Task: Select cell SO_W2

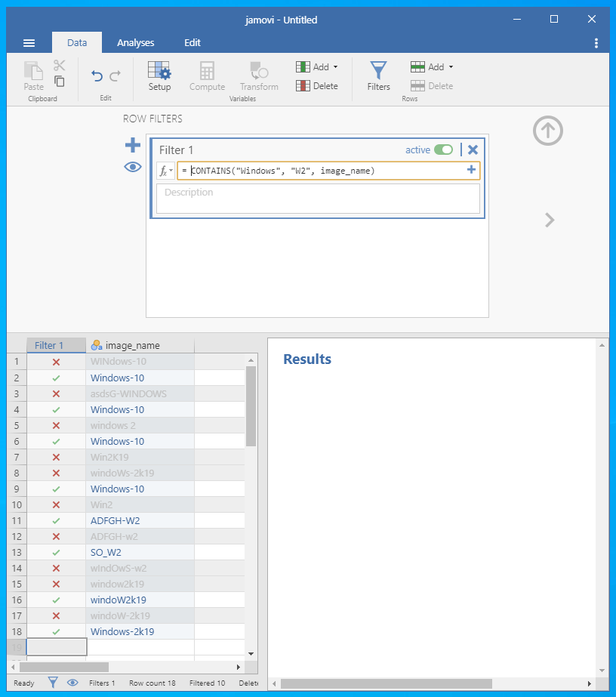Action: pos(140,552)
